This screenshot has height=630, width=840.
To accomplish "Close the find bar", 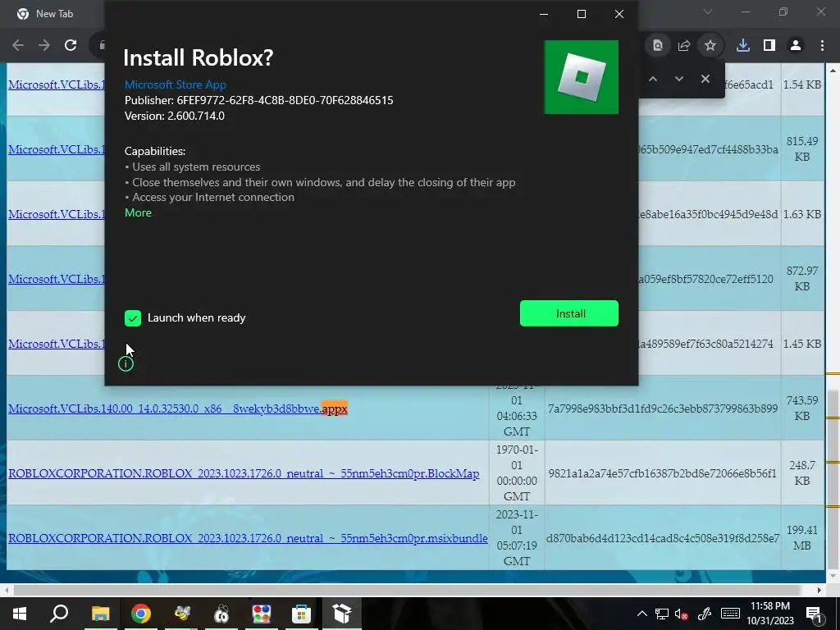I will [x=705, y=79].
